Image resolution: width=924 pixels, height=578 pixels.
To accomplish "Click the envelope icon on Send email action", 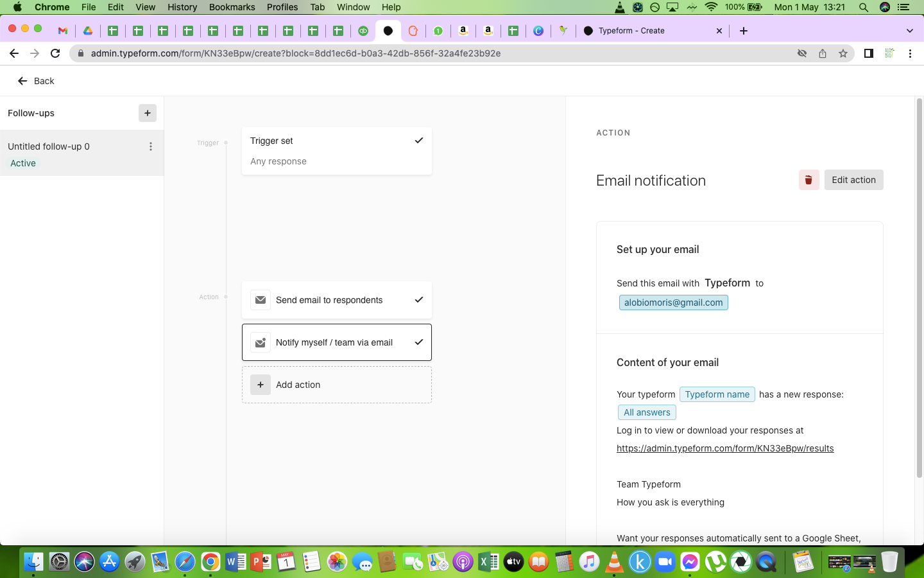I will click(x=261, y=300).
